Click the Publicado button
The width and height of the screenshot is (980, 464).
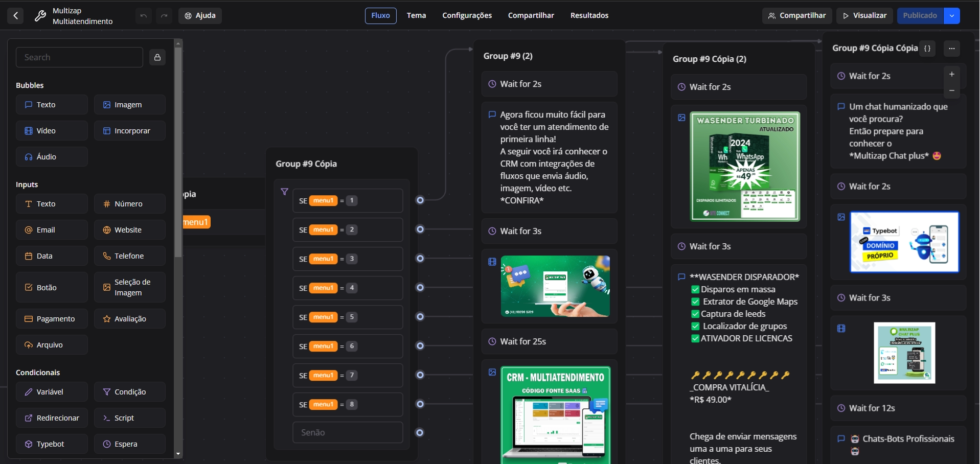(920, 16)
